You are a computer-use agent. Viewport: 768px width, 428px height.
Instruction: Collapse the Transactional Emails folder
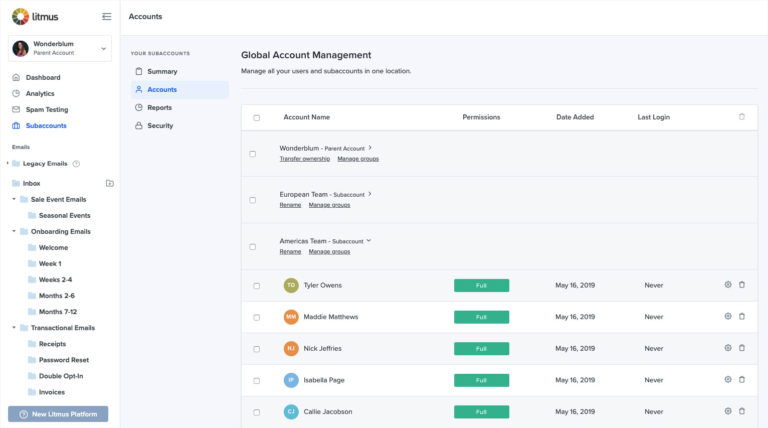pos(14,328)
